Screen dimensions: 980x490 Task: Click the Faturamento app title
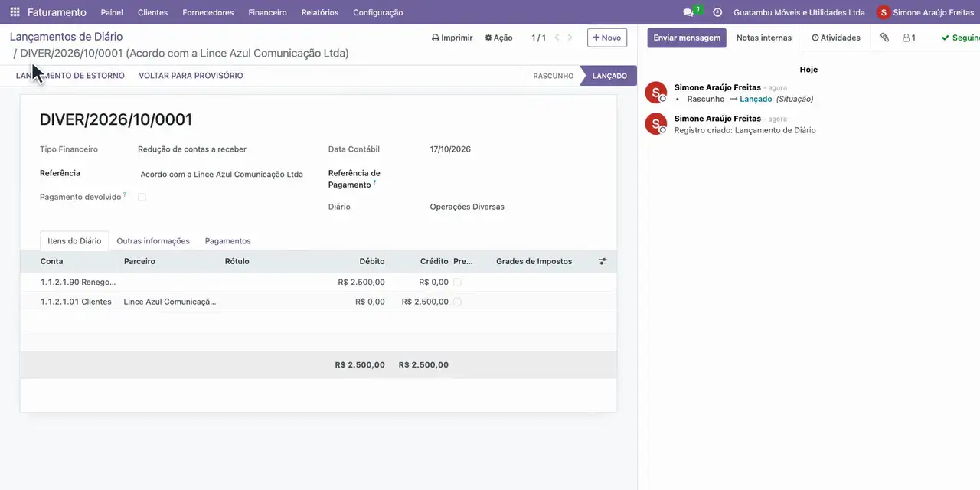click(x=57, y=12)
